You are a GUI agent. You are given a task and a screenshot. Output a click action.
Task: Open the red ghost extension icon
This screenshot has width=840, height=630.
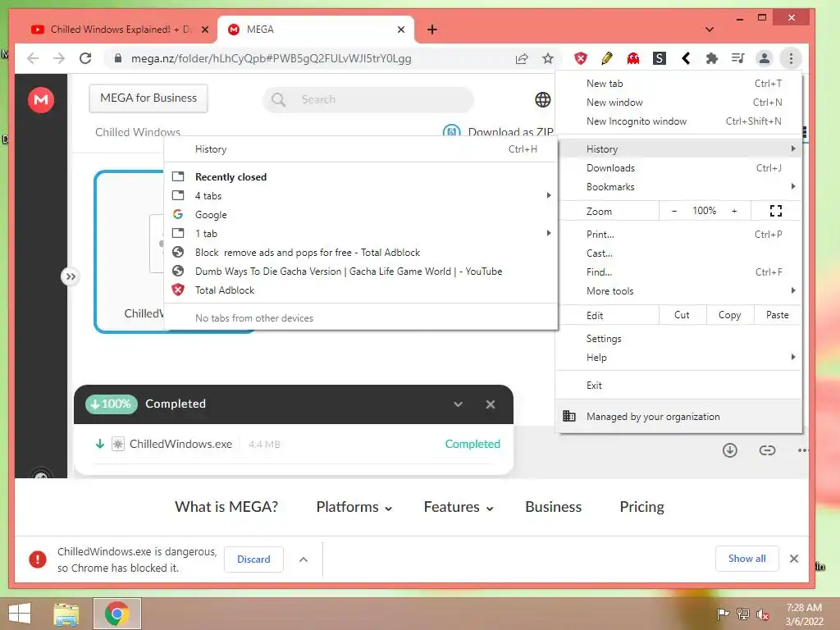point(633,58)
